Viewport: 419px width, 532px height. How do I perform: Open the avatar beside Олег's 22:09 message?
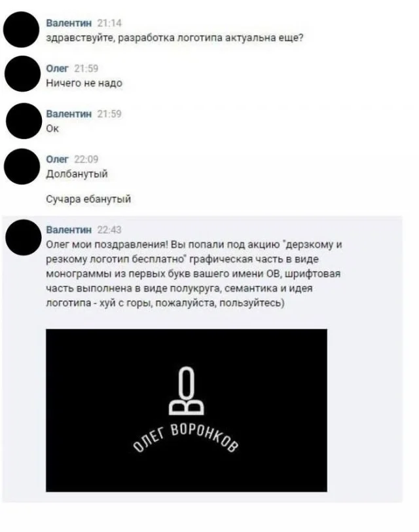(x=22, y=166)
